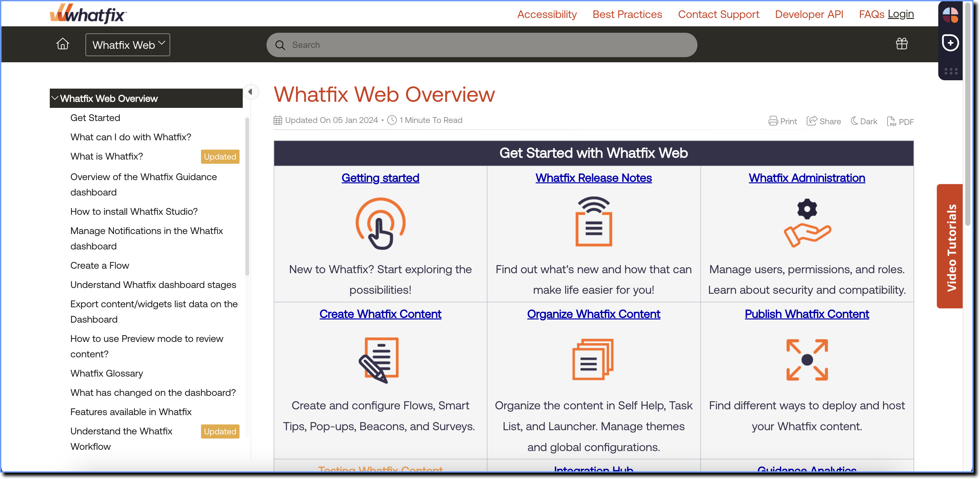The width and height of the screenshot is (980, 479).
Task: Open the Create Whatfix Content link
Action: coord(380,314)
